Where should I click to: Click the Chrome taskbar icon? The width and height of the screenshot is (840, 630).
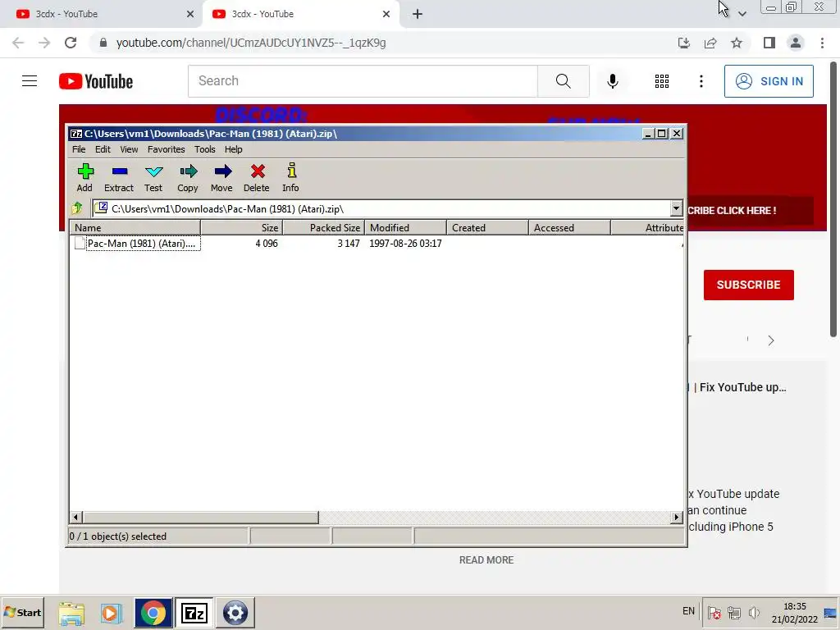point(153,613)
